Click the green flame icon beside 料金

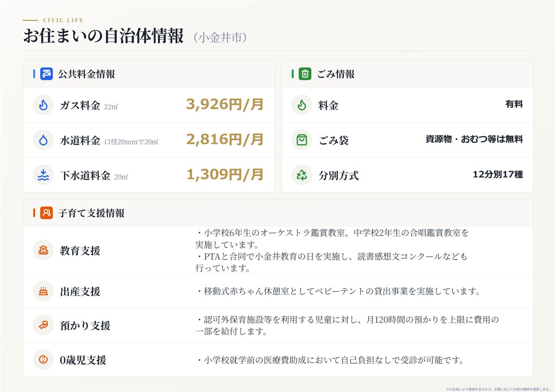pyautogui.click(x=302, y=105)
